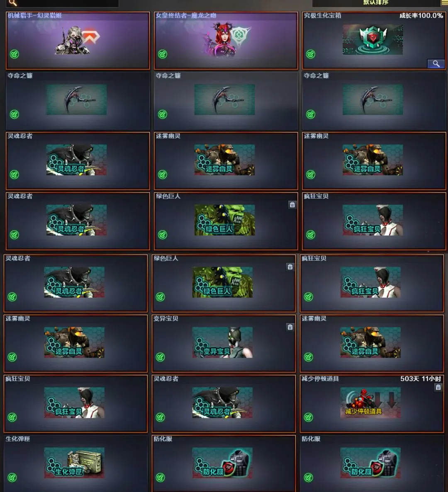
Task: Click the blue magnifier button on 究极生化宝箱
Action: pos(436,64)
